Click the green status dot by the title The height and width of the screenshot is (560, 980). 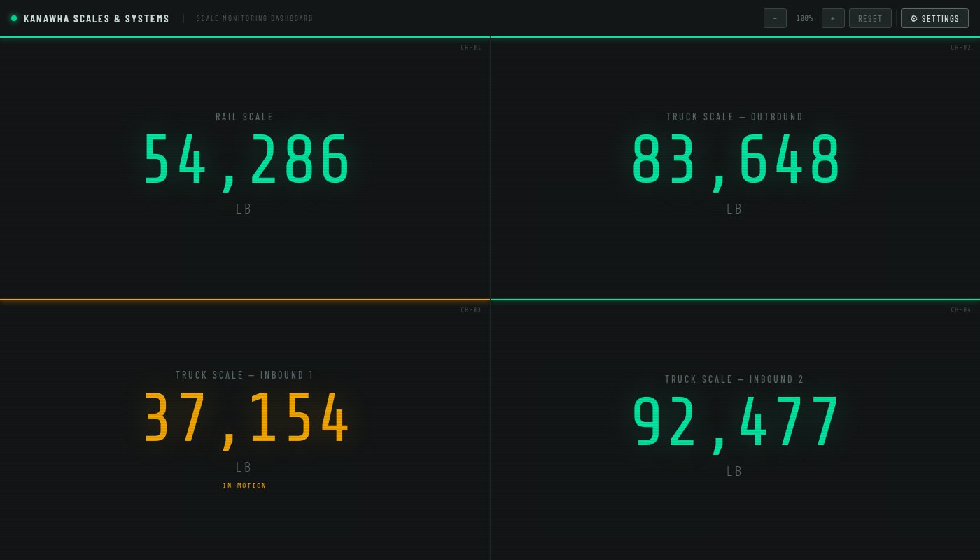coord(14,18)
